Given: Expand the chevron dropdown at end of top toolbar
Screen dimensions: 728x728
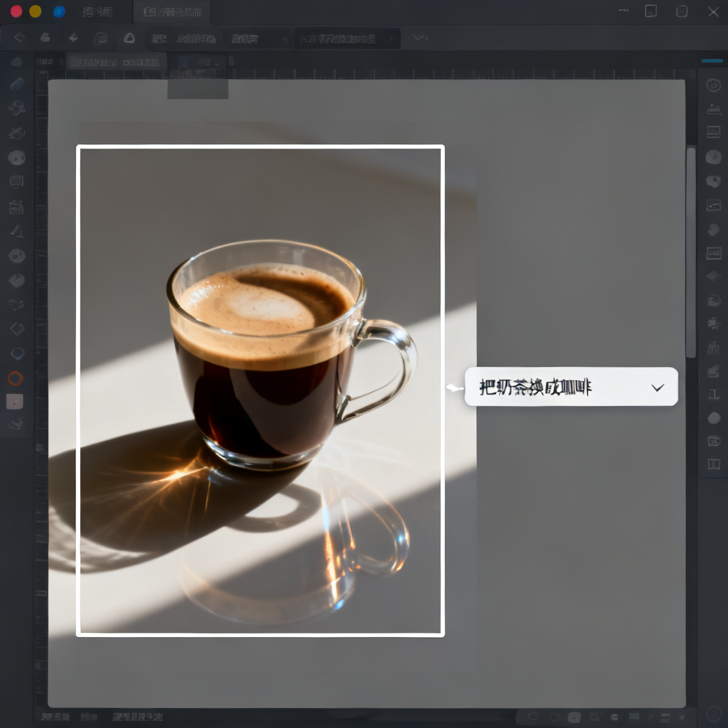Looking at the screenshot, I should click(x=419, y=37).
